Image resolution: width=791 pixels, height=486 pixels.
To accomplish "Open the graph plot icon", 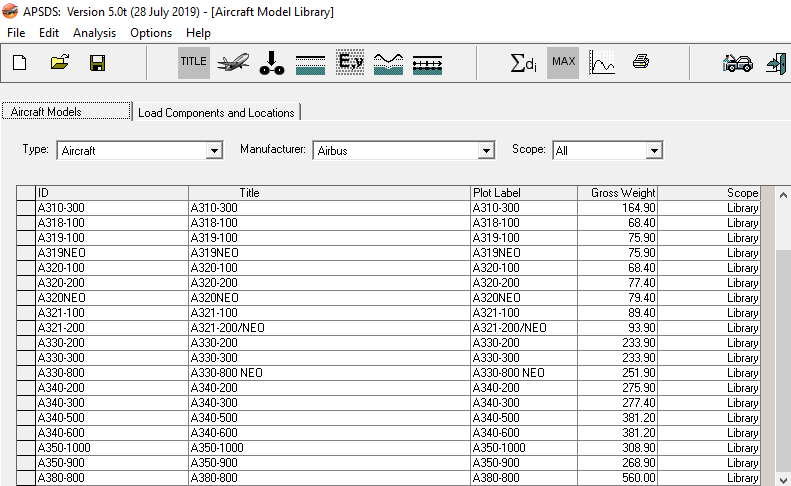I will pyautogui.click(x=602, y=63).
